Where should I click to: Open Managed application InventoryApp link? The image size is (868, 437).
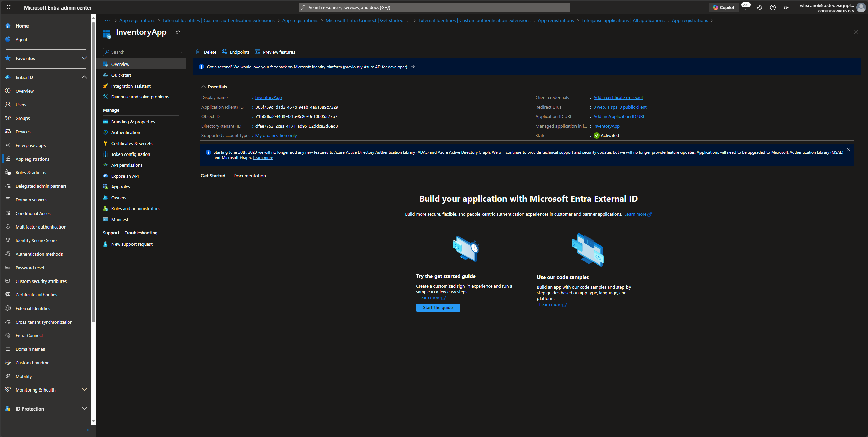coord(606,126)
